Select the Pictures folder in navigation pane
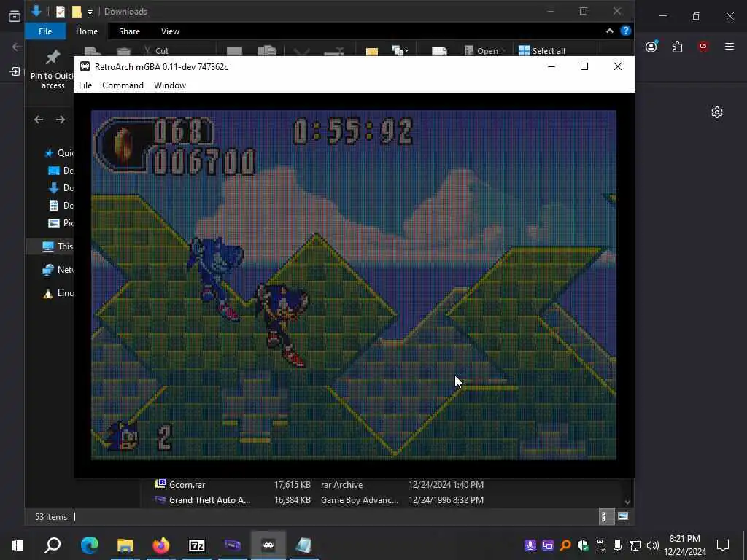 (61, 223)
